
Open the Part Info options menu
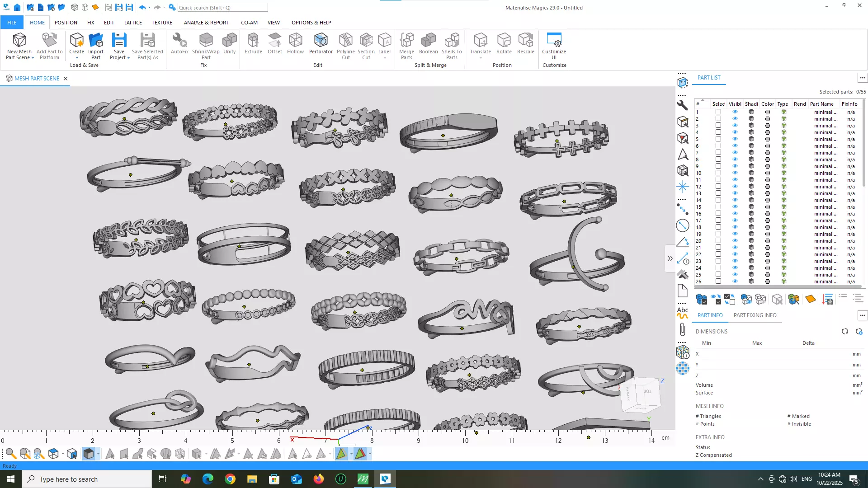[862, 315]
